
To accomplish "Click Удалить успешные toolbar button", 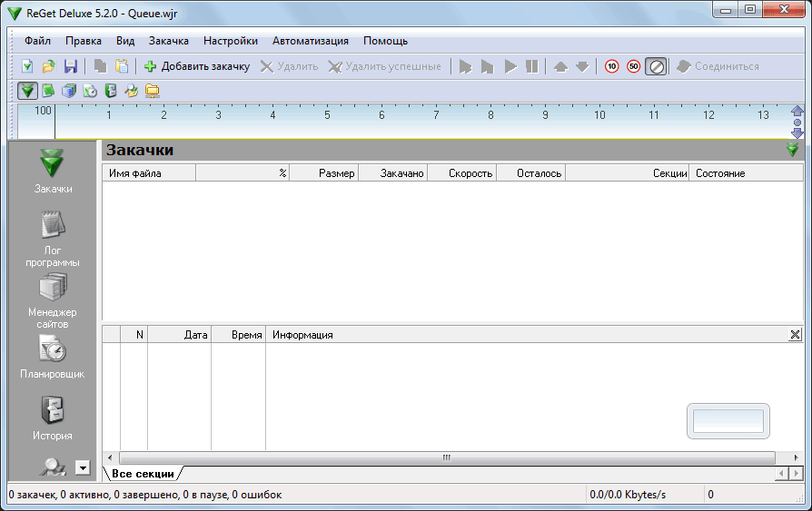I will click(x=385, y=66).
